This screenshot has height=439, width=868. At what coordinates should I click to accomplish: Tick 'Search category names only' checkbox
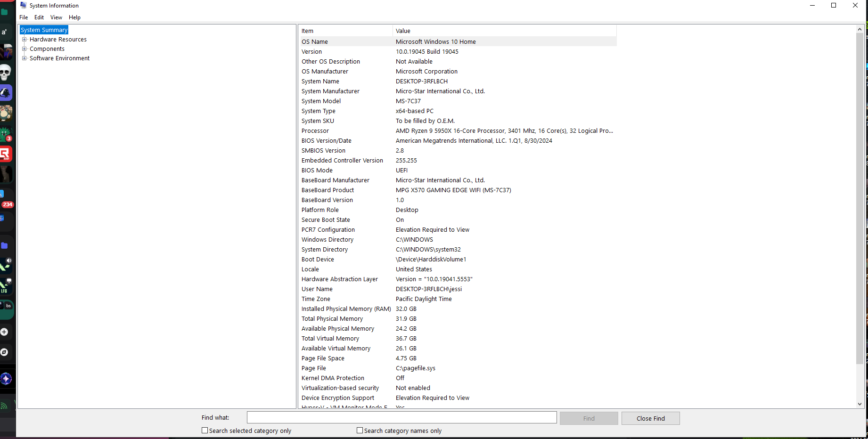(360, 431)
